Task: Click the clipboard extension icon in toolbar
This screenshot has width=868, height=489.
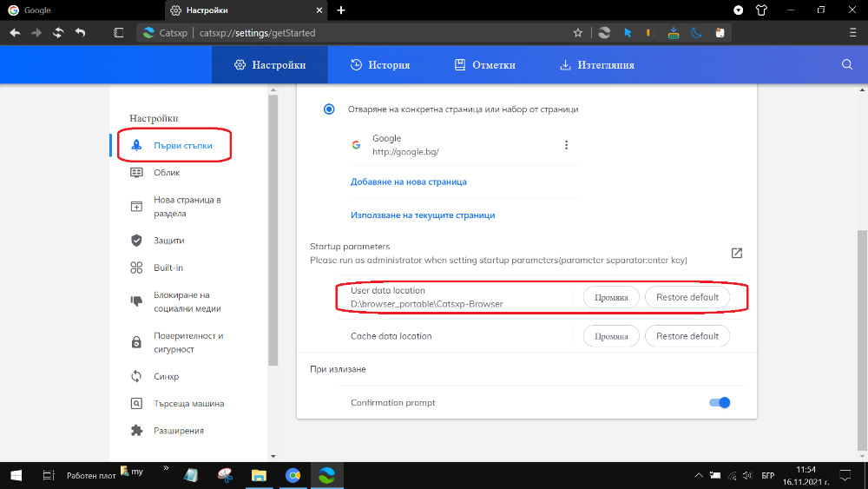Action: pyautogui.click(x=720, y=33)
